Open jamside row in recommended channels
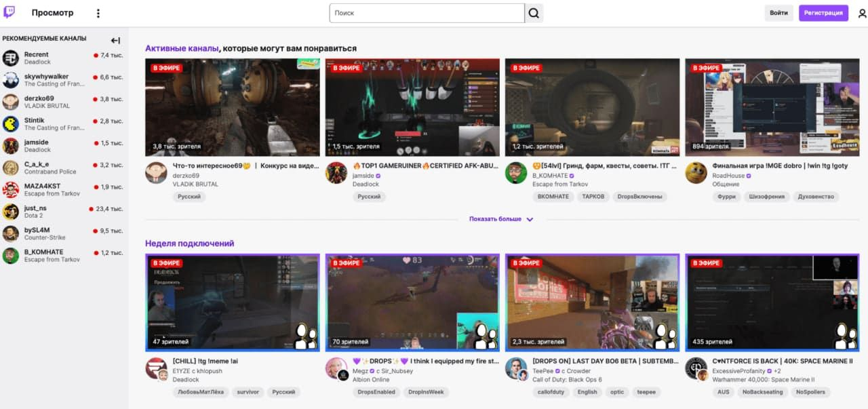The height and width of the screenshot is (409, 868). pyautogui.click(x=63, y=146)
